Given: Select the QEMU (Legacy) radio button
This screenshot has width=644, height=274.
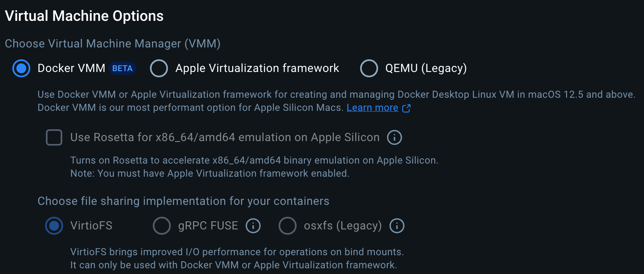Looking at the screenshot, I should 369,68.
